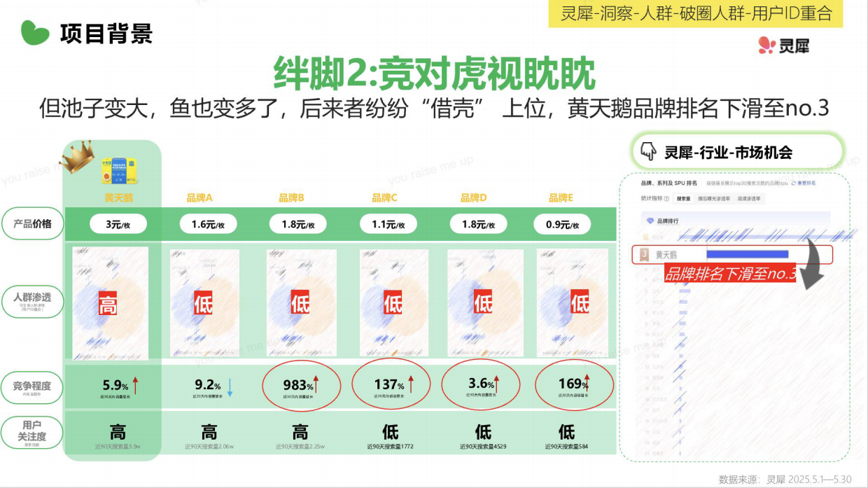Screen dimensions: 868x488
Task: Click the 近90天搜索量584 text
Action: click(x=566, y=446)
